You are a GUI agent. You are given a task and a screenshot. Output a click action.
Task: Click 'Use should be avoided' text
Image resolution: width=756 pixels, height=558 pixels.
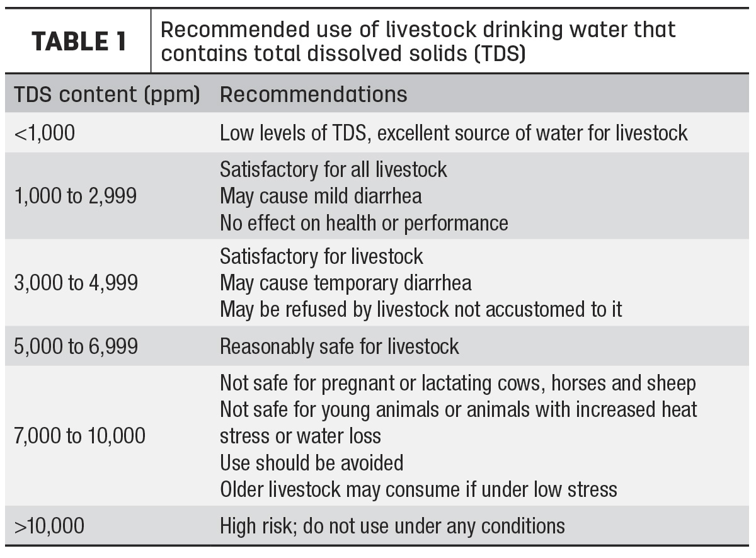311,463
